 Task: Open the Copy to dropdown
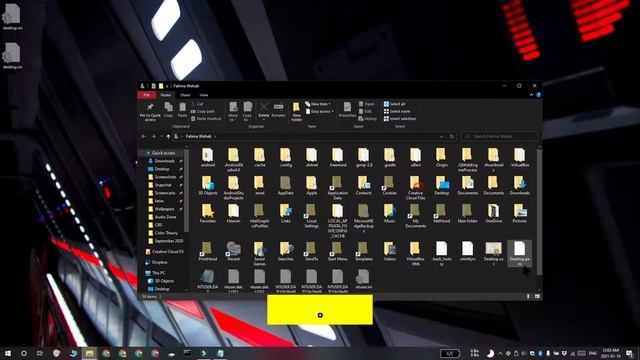[247, 111]
